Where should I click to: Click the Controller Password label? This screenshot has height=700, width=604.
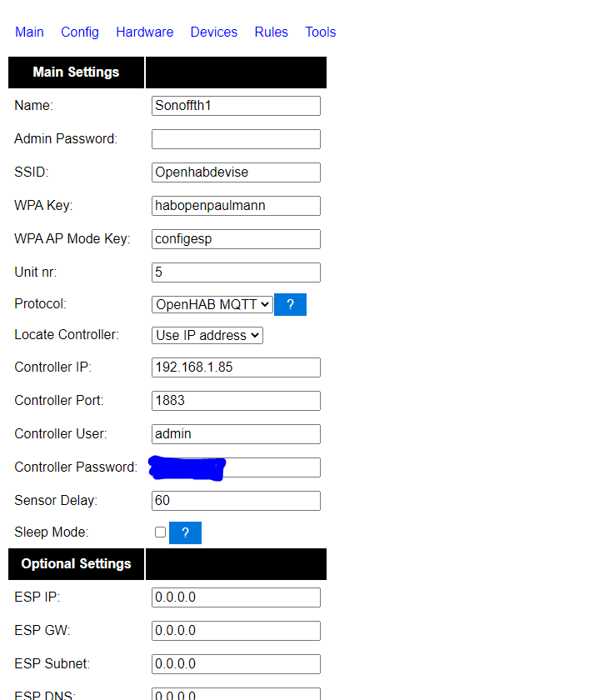point(76,467)
